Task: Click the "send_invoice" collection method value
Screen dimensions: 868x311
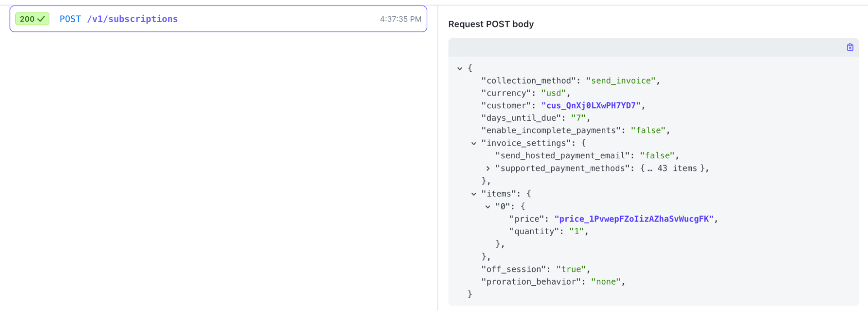Action: [620, 81]
